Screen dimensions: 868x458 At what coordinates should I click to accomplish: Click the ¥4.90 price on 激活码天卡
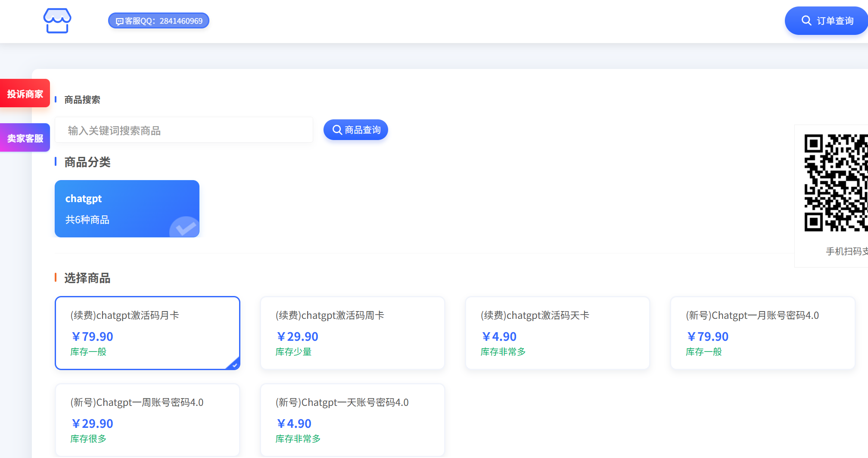tap(499, 336)
